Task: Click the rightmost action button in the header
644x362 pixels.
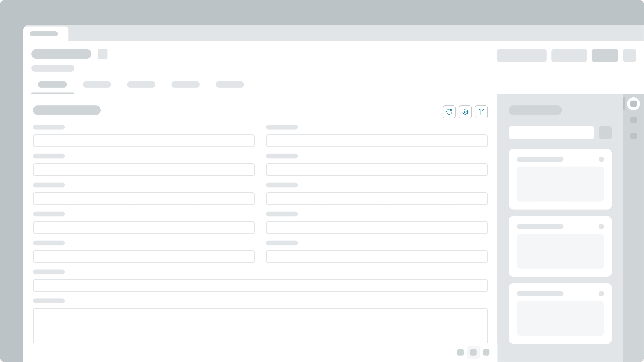Action: (629, 55)
